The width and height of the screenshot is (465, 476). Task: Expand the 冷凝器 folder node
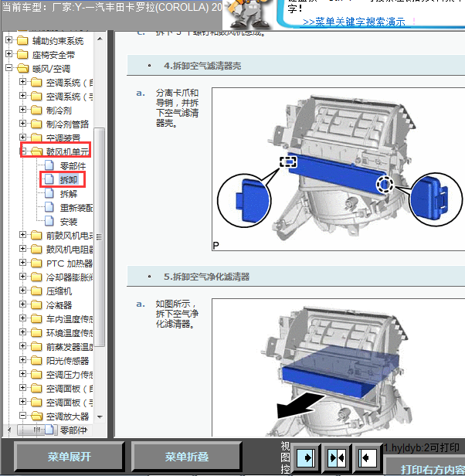(22, 304)
